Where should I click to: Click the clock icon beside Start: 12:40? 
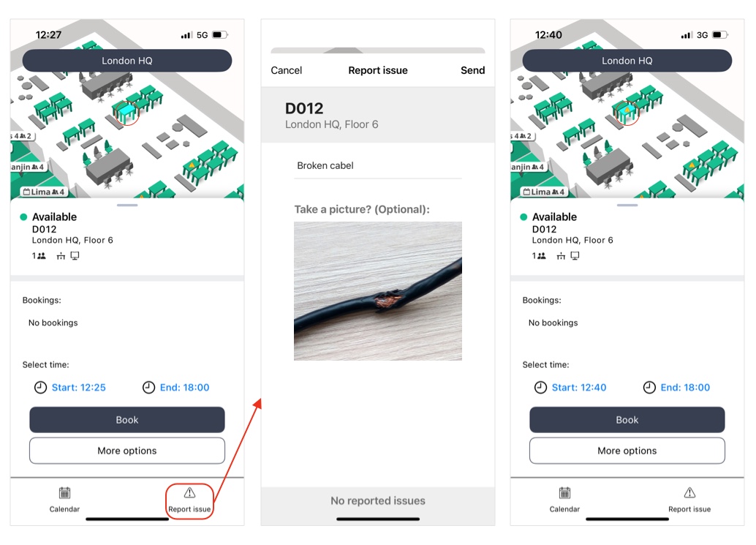(540, 387)
